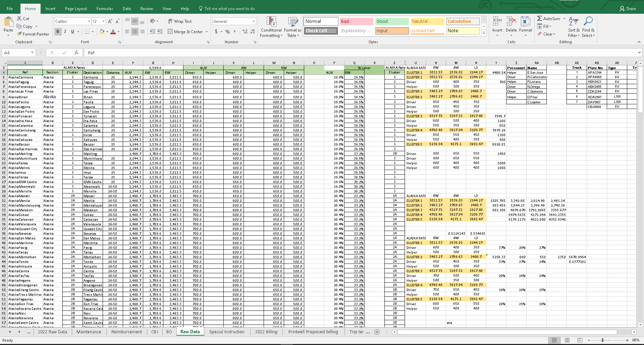Open Sort & Filter options
Image resolution: width=644 pixels, height=345 pixels.
[x=574, y=27]
